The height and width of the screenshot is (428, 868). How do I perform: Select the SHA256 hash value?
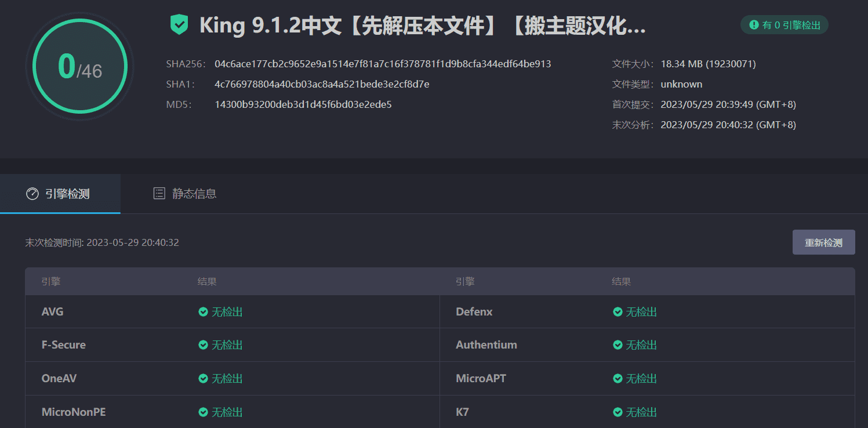tap(383, 64)
